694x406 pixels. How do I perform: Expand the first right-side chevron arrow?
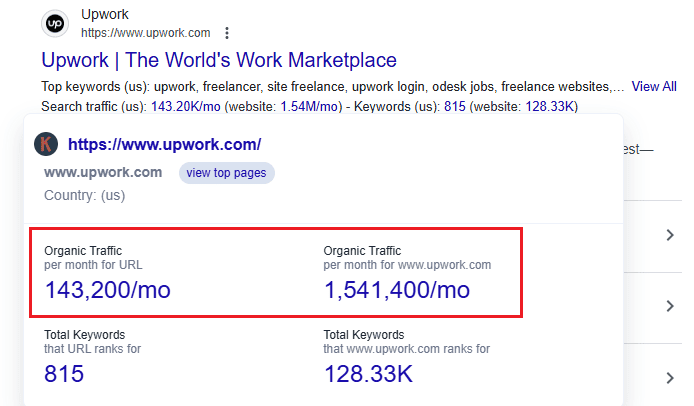point(670,235)
